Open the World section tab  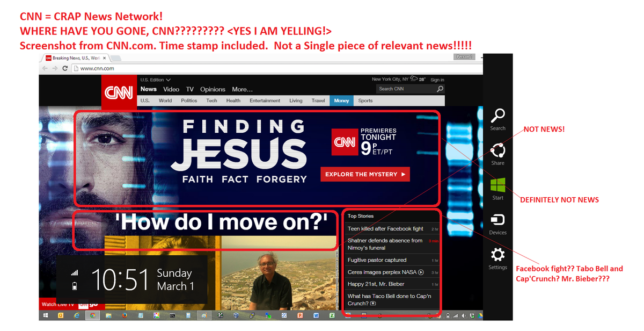coord(165,100)
